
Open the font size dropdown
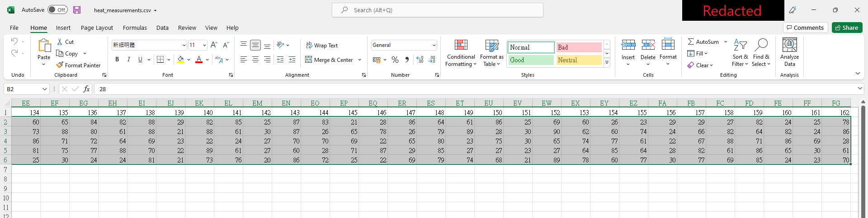pyautogui.click(x=204, y=45)
